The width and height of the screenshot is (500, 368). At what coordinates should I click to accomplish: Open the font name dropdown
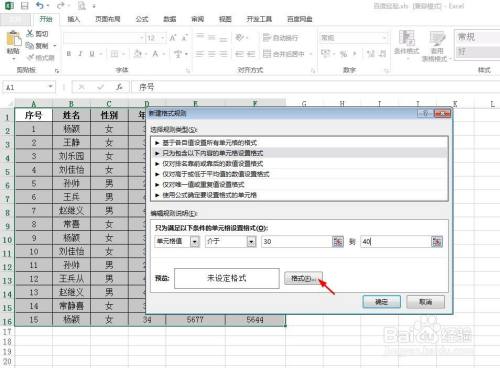(142, 38)
